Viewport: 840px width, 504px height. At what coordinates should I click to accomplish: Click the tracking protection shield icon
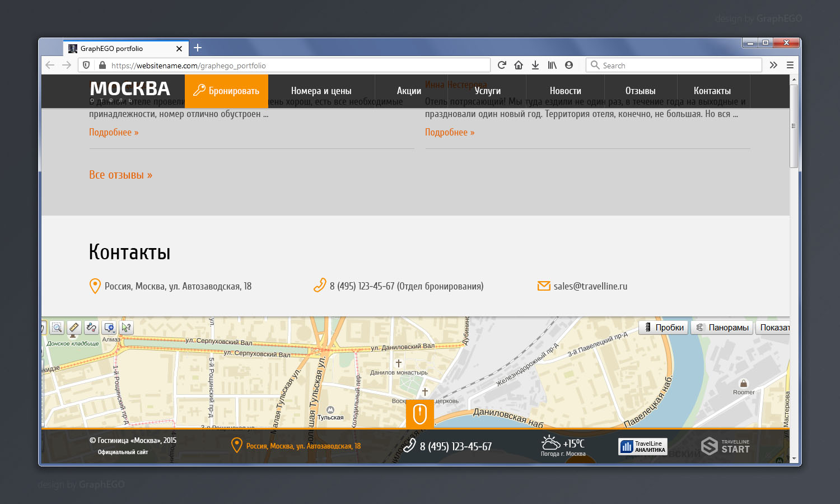[x=86, y=65]
